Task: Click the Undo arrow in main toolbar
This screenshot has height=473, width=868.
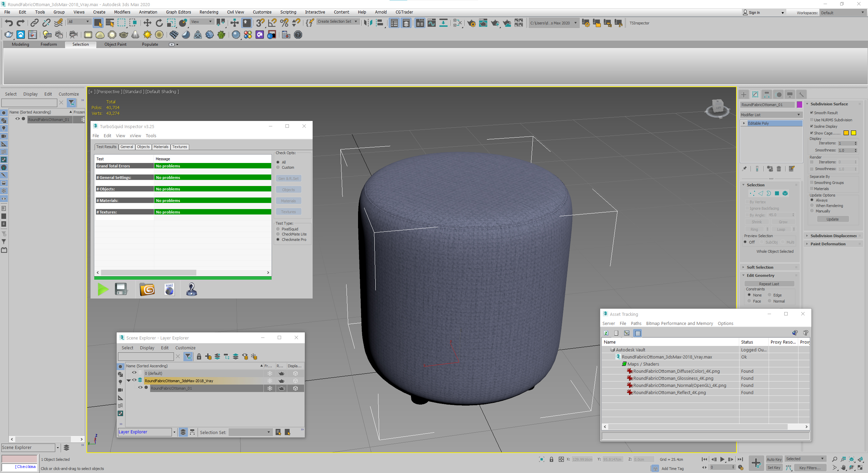Action: [x=9, y=23]
